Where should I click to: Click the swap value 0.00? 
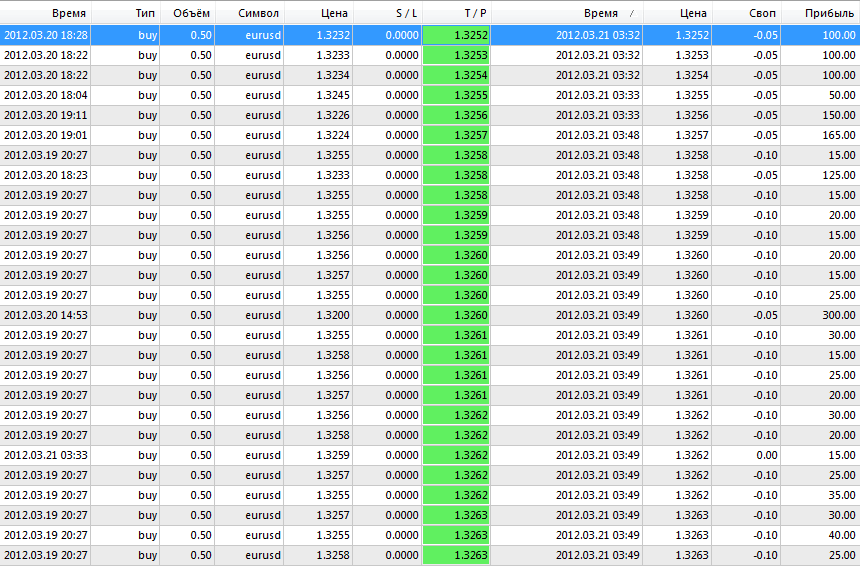tap(767, 455)
